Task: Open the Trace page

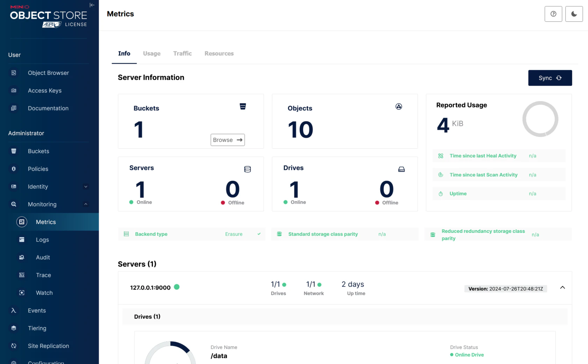Action: tap(43, 275)
